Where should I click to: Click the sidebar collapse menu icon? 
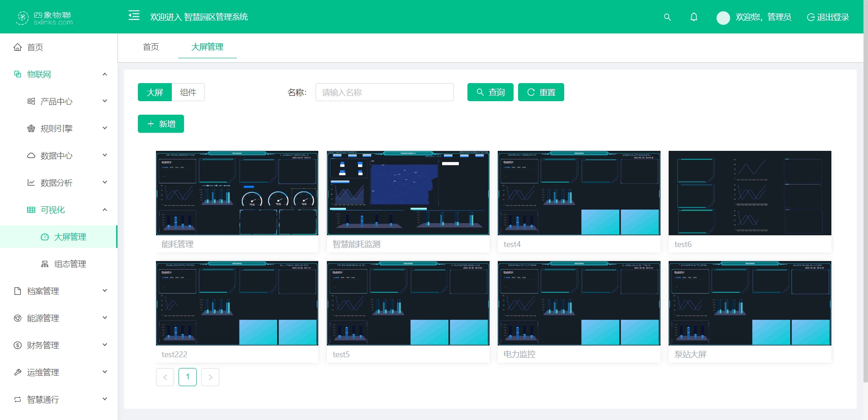[x=134, y=16]
